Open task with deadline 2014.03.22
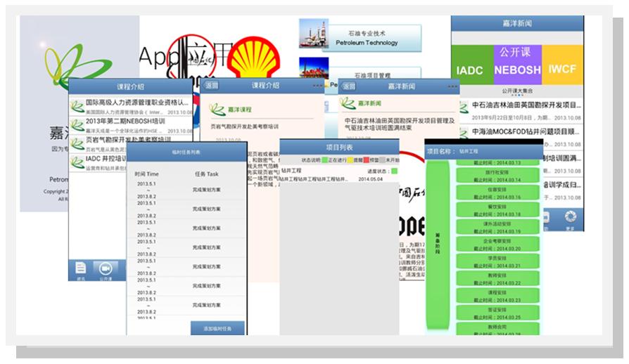The height and width of the screenshot is (364, 629). tap(498, 279)
